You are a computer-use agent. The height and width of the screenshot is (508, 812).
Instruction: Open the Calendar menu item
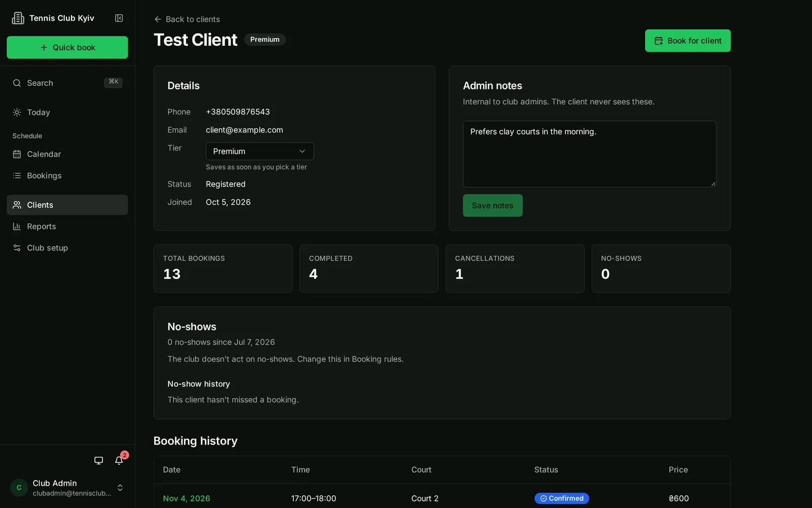[67, 154]
